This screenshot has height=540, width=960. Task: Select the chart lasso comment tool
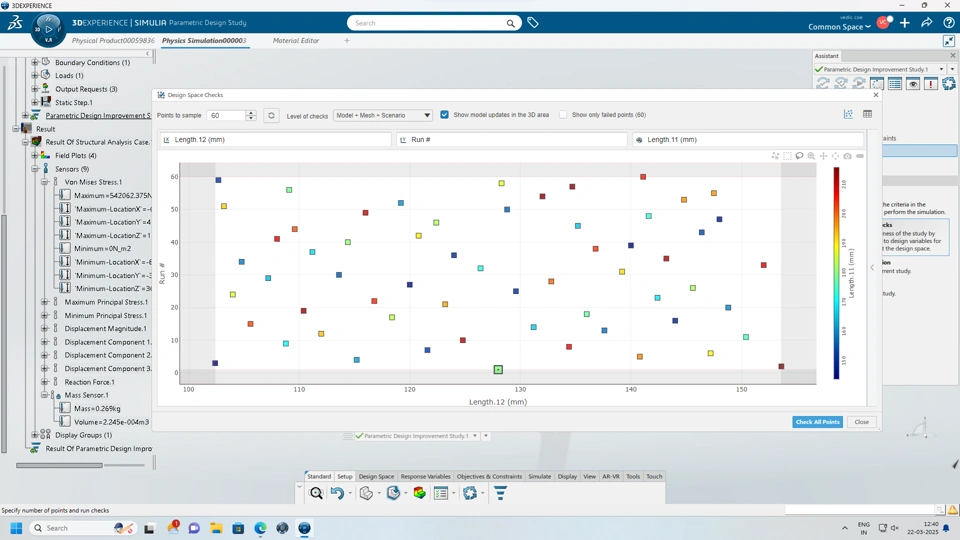800,156
